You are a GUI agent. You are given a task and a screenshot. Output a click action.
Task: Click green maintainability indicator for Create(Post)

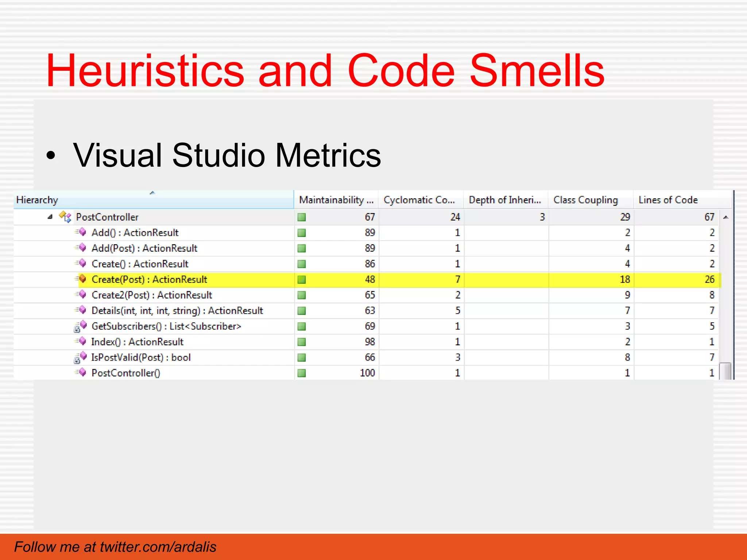click(x=302, y=280)
